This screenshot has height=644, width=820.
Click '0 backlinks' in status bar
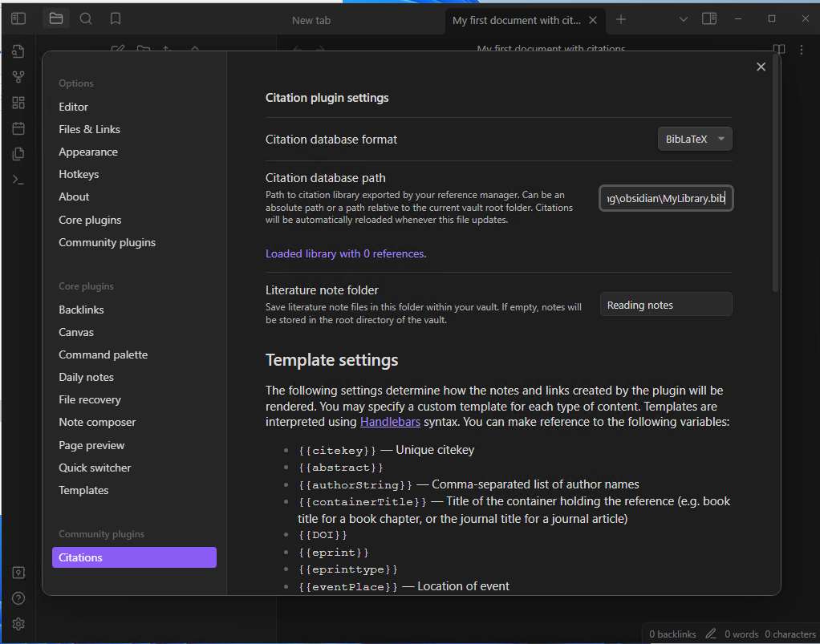(x=672, y=634)
